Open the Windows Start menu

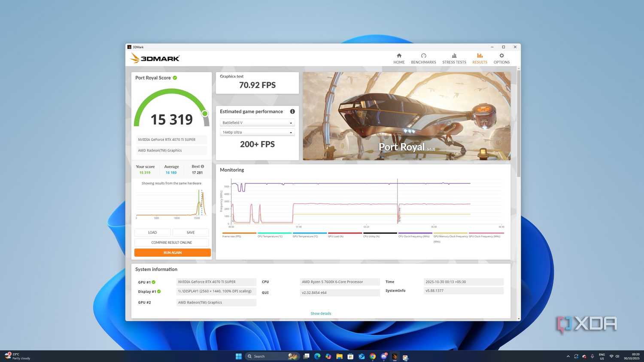click(x=239, y=356)
